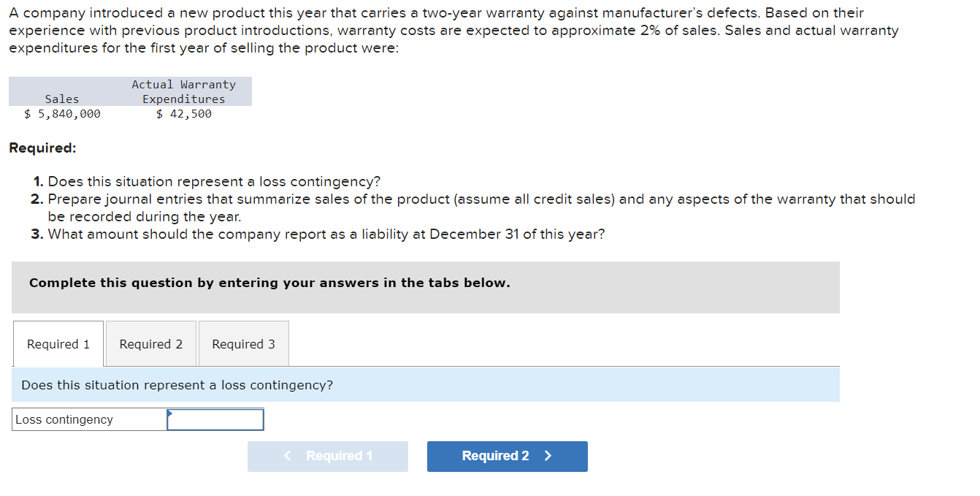The width and height of the screenshot is (980, 496).
Task: Click the question prompt banner text
Action: pos(175,385)
